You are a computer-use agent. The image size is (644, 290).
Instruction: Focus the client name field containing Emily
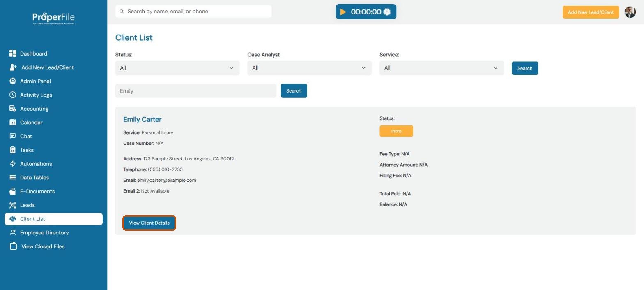[x=196, y=91]
